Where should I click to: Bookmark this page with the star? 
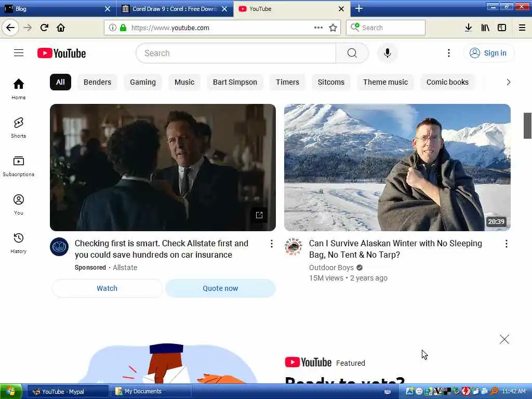point(333,28)
